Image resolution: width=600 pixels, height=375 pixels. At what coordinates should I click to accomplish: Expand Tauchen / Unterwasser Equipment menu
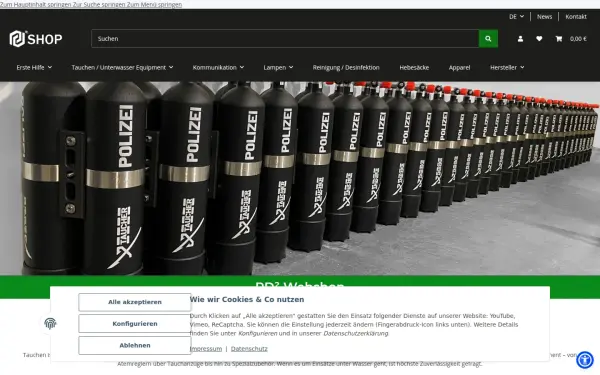[122, 67]
